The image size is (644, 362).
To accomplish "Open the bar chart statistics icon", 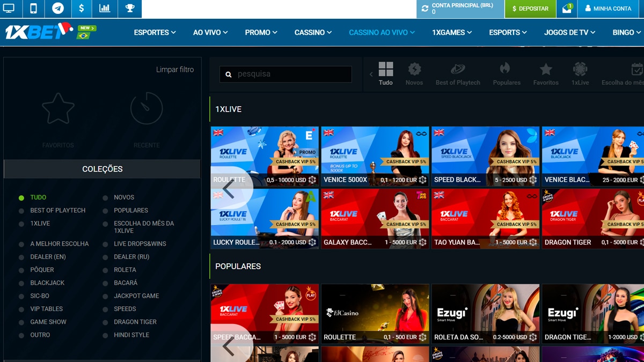I will [105, 9].
